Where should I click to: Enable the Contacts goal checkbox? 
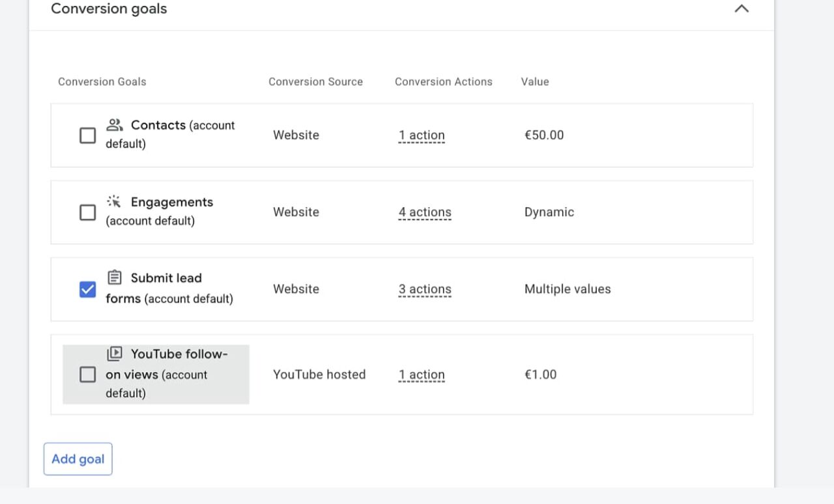[x=87, y=135]
